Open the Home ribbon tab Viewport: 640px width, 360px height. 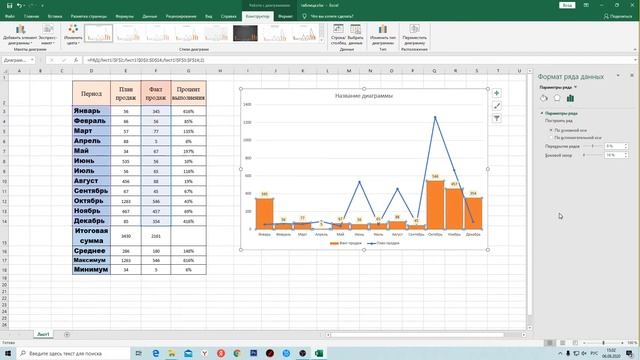(x=31, y=16)
